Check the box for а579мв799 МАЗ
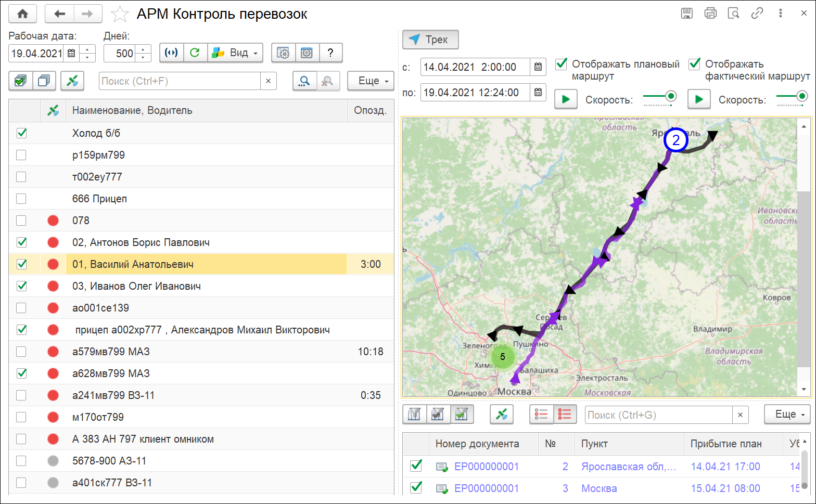 pyautogui.click(x=21, y=352)
